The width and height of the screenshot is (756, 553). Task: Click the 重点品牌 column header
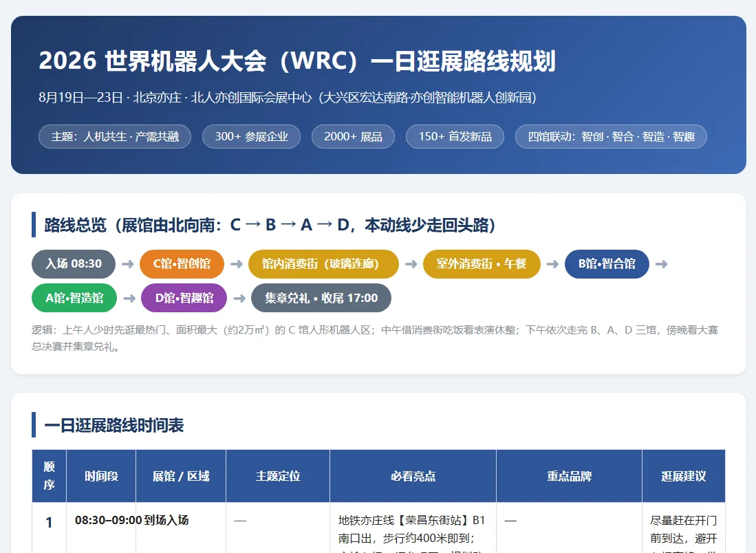pyautogui.click(x=569, y=476)
